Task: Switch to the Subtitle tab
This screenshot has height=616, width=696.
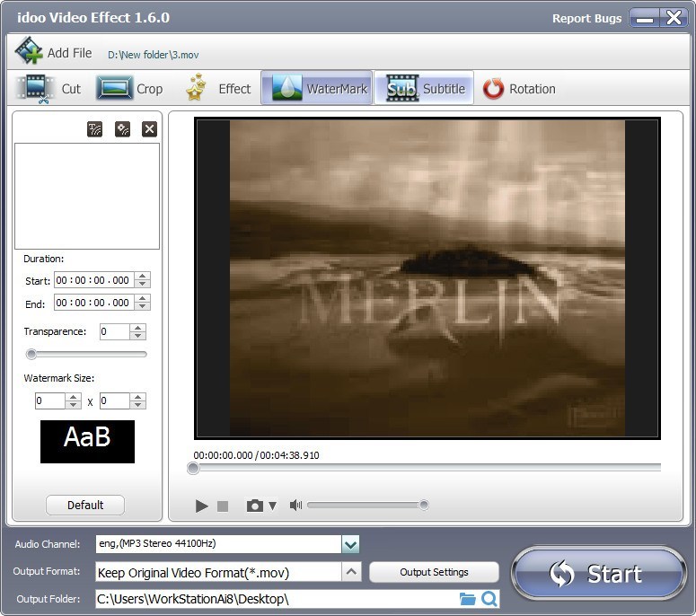Action: pyautogui.click(x=424, y=88)
